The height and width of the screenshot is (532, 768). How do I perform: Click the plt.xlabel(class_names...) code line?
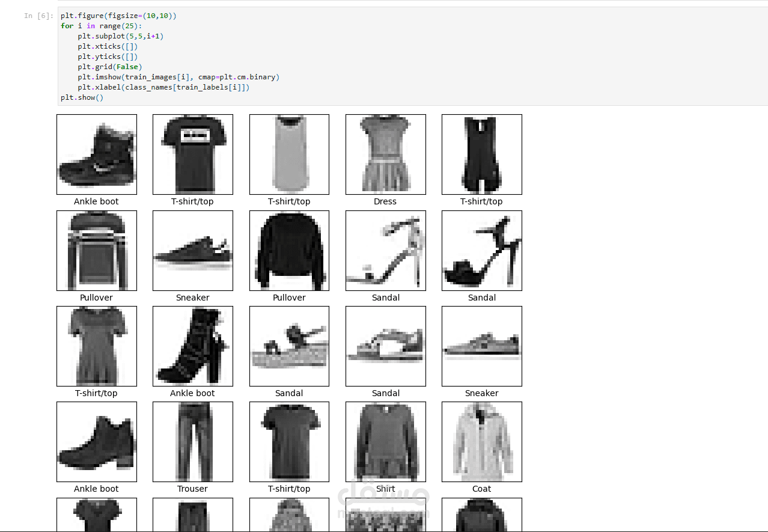[x=163, y=87]
